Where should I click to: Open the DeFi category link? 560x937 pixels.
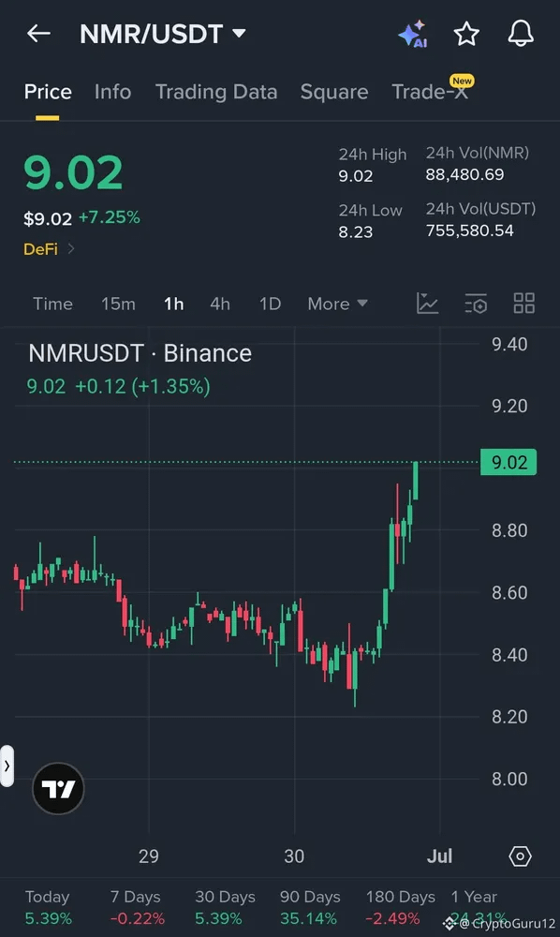pyautogui.click(x=49, y=249)
